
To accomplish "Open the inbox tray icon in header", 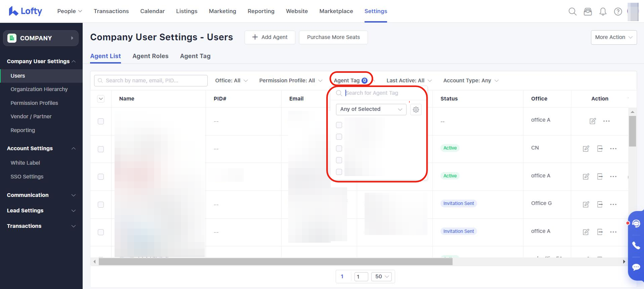I will point(588,12).
